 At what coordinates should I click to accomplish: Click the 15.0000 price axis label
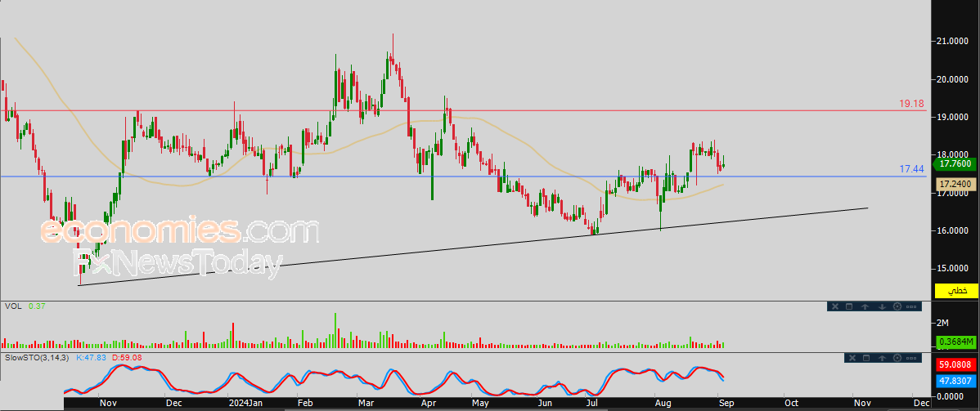[952, 268]
